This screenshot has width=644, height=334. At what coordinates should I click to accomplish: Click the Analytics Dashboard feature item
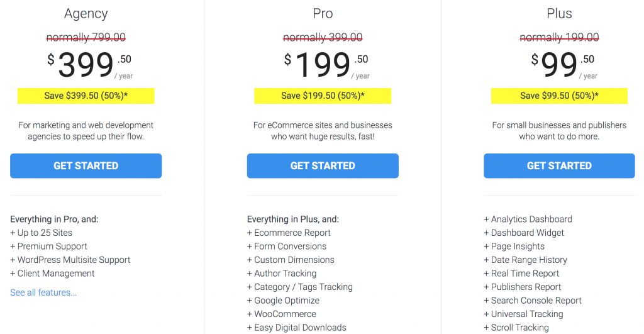pyautogui.click(x=528, y=220)
